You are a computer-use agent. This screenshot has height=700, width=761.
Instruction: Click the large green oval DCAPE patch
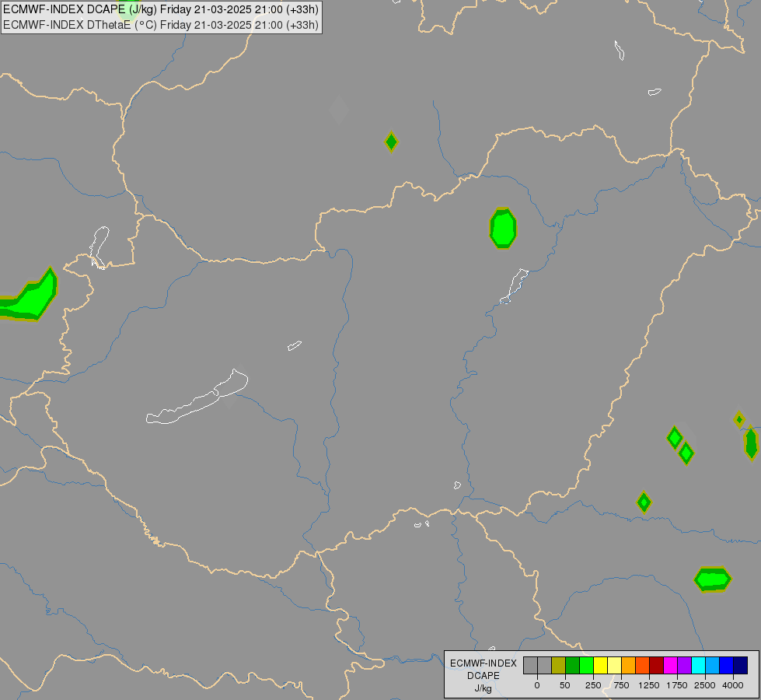[x=503, y=229]
